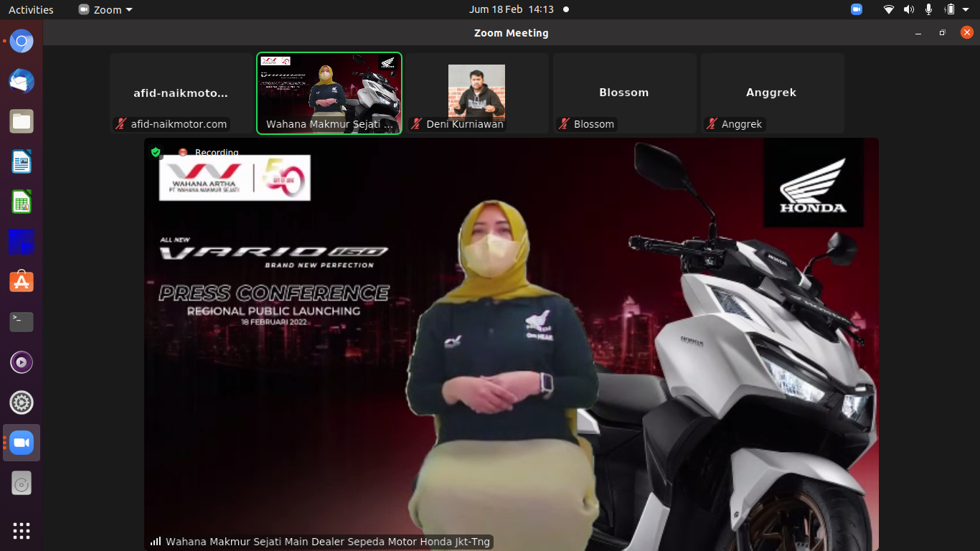Show all applications grid
The height and width of the screenshot is (551, 980).
[22, 531]
